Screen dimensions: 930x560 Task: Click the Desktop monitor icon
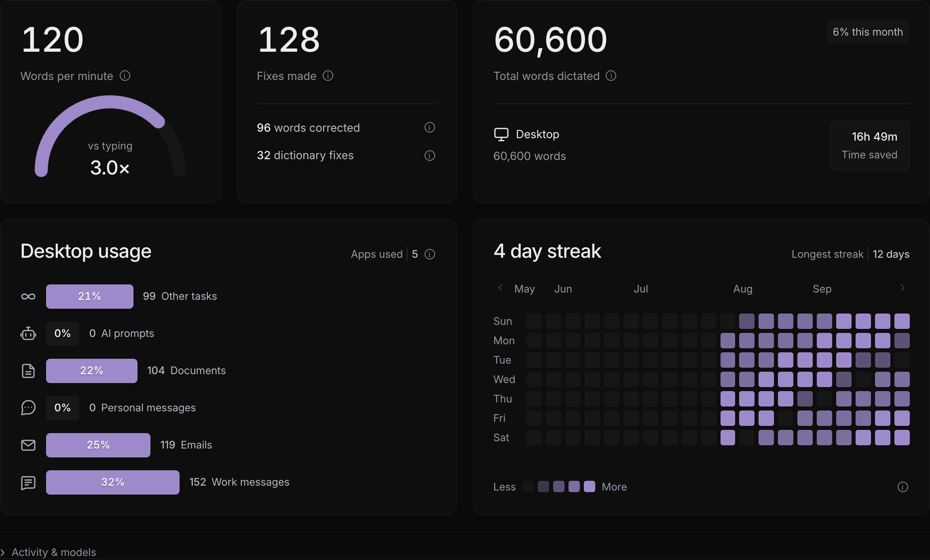(x=501, y=135)
